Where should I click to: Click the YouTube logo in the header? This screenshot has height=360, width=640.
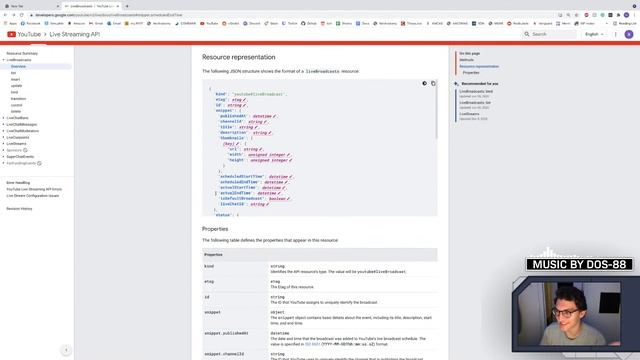(24, 34)
